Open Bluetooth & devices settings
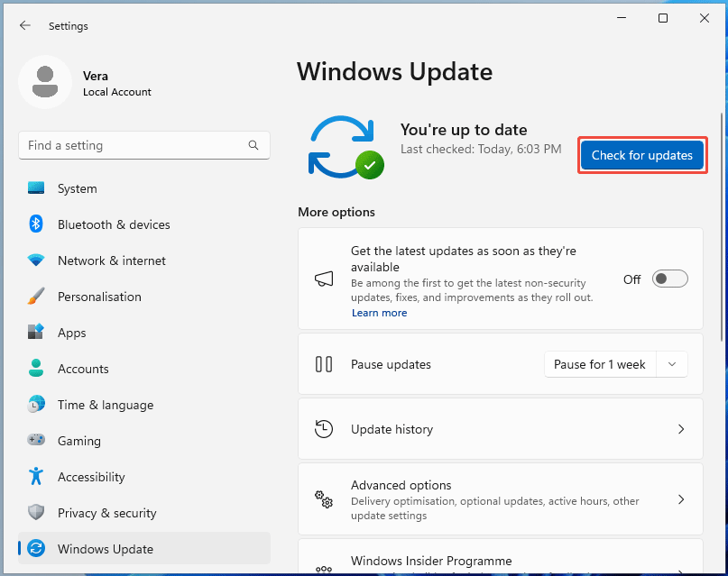 36,224
